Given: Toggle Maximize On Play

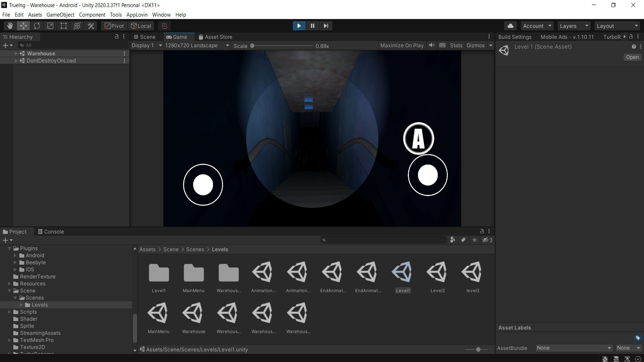Looking at the screenshot, I should [x=402, y=45].
